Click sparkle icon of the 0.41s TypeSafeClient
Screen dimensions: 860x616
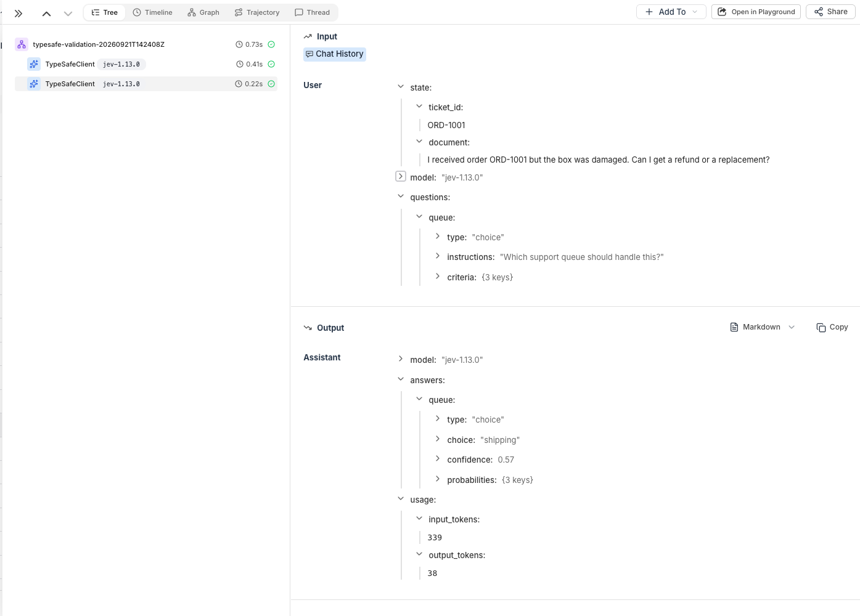click(x=34, y=64)
